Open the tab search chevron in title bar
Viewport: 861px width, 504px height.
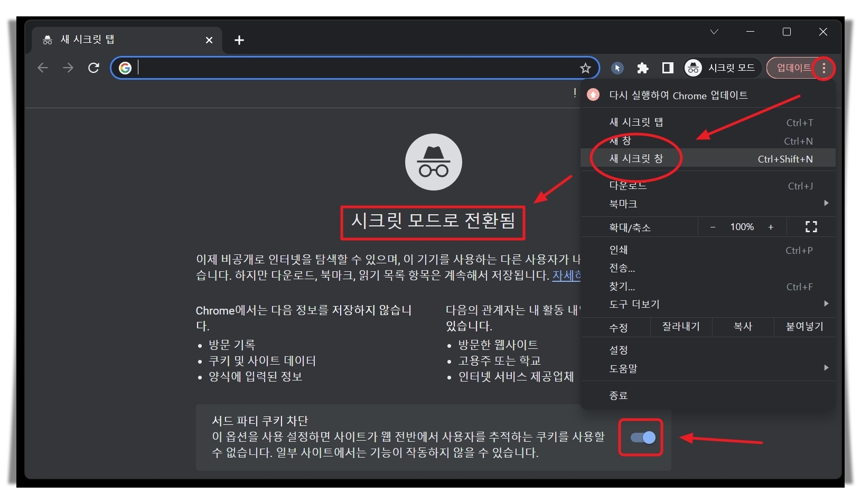tap(714, 32)
